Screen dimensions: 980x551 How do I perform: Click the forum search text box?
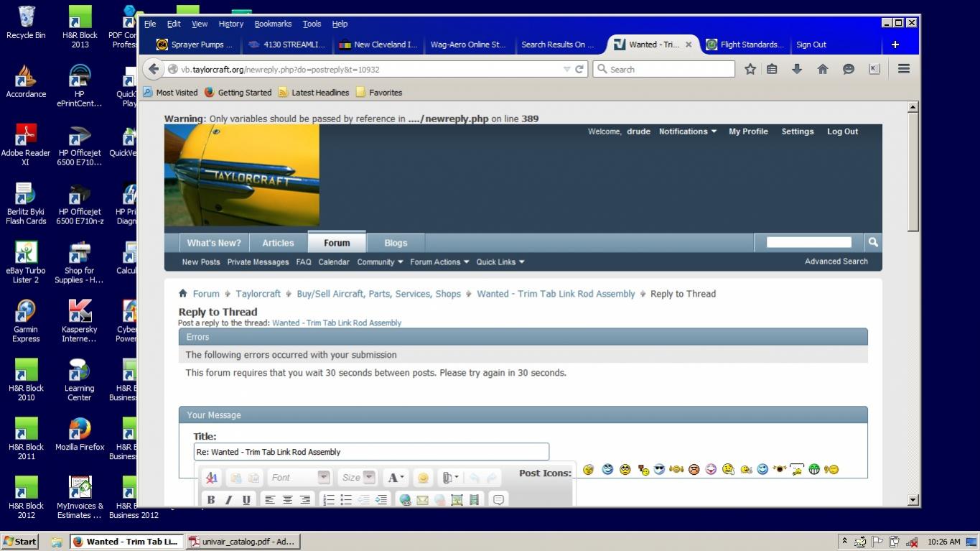click(809, 242)
